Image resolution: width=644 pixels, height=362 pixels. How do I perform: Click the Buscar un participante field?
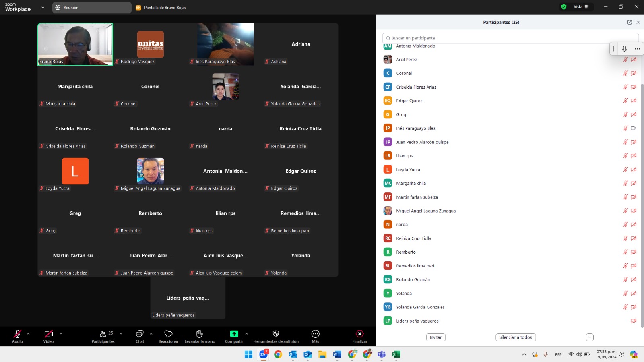pyautogui.click(x=510, y=38)
